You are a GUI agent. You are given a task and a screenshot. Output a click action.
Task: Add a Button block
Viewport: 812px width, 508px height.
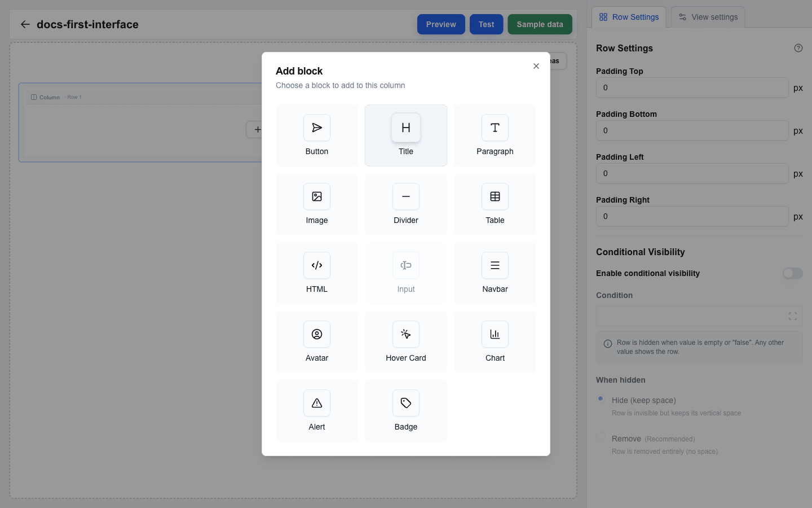(317, 135)
